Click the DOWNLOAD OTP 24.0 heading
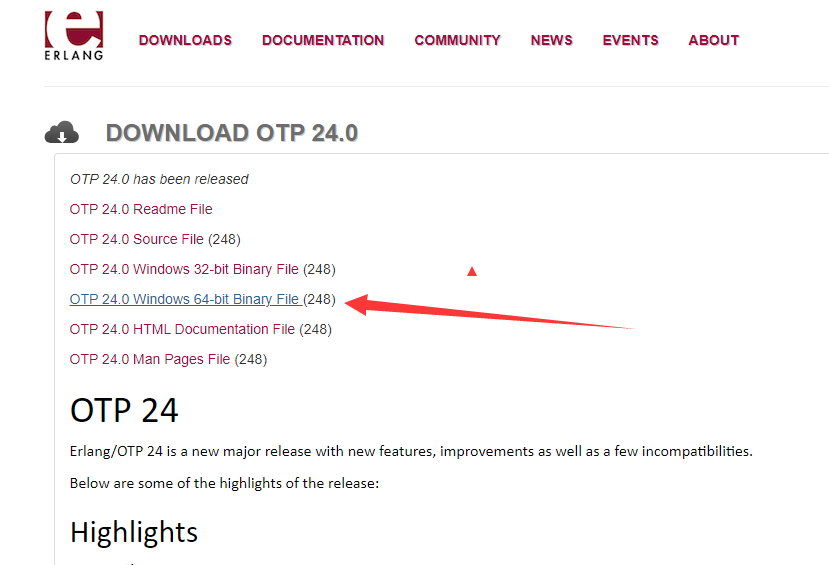 232,133
